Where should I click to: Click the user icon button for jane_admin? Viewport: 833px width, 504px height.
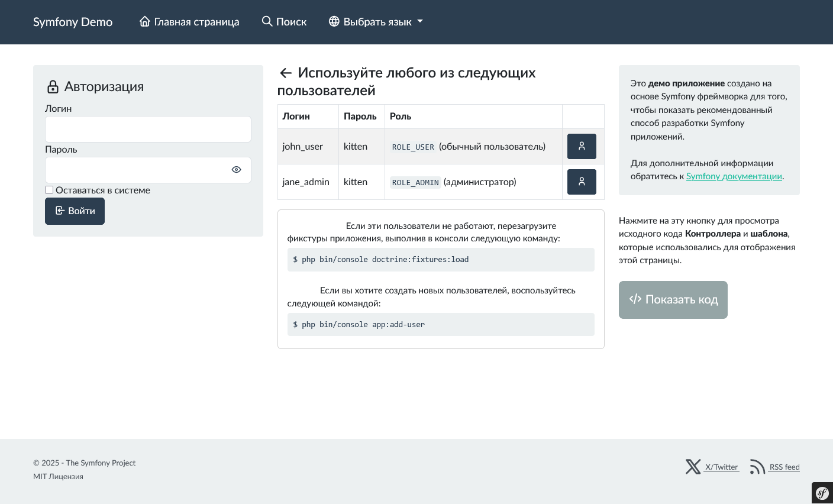[582, 182]
